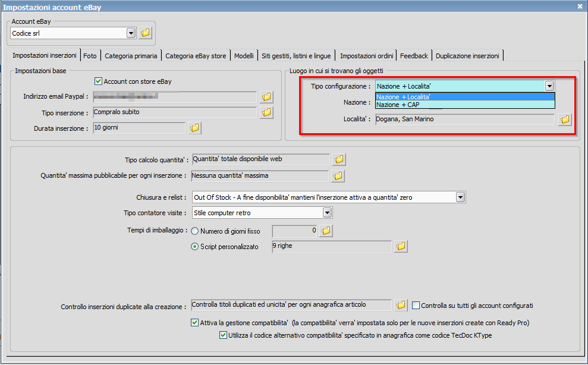Click the Tipo inserzione field Compralo subito
The image size is (588, 365).
pyautogui.click(x=175, y=112)
